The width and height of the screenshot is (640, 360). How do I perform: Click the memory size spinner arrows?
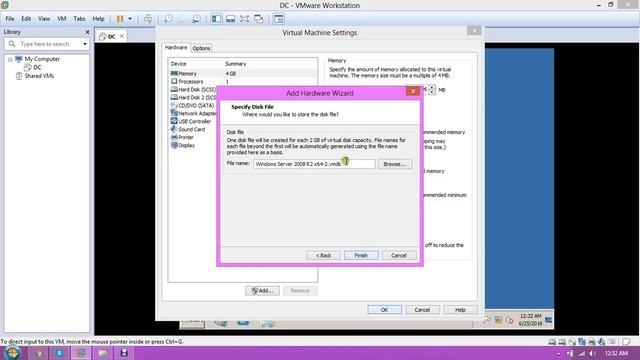click(431, 90)
